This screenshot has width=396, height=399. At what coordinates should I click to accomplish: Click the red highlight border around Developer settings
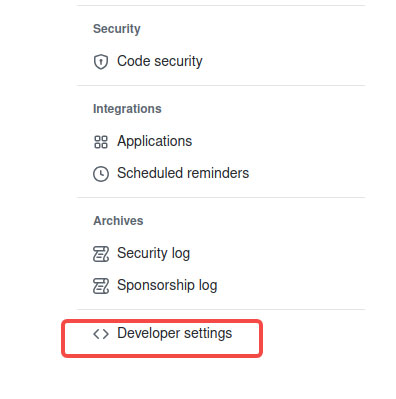tap(162, 321)
